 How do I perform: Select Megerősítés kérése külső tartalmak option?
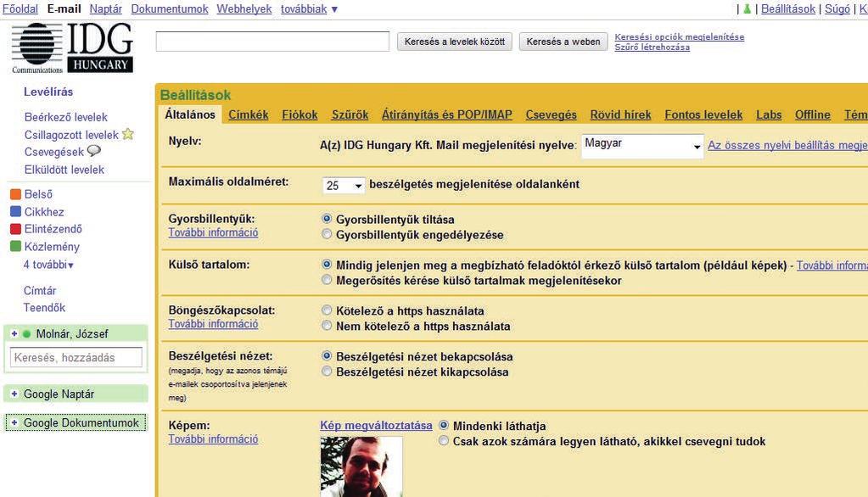tap(327, 280)
